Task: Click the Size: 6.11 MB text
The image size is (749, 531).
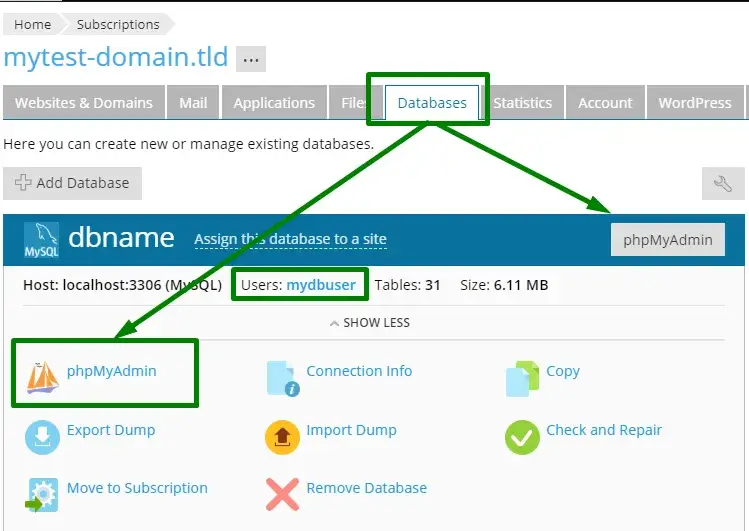Action: 504,285
